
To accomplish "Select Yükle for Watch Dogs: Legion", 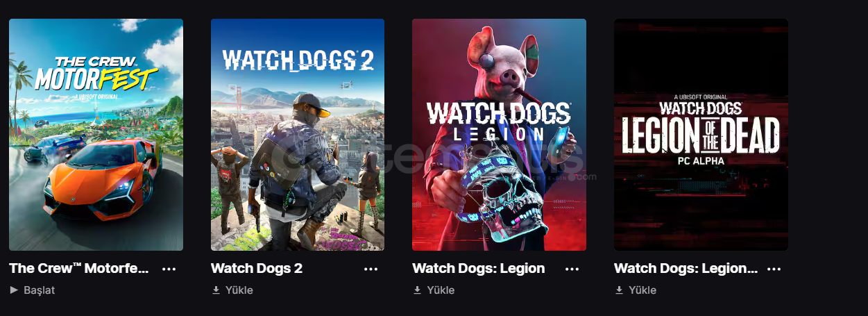I will tap(434, 290).
